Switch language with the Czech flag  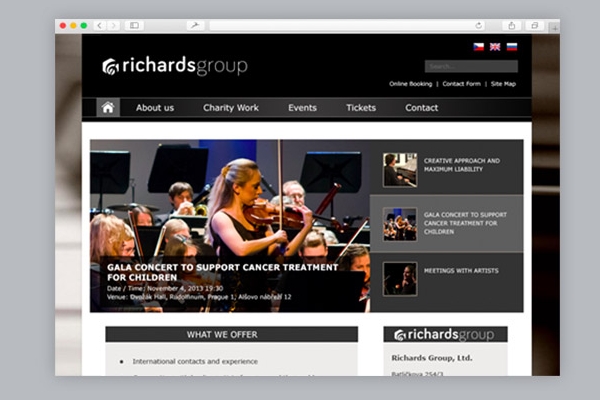[478, 47]
